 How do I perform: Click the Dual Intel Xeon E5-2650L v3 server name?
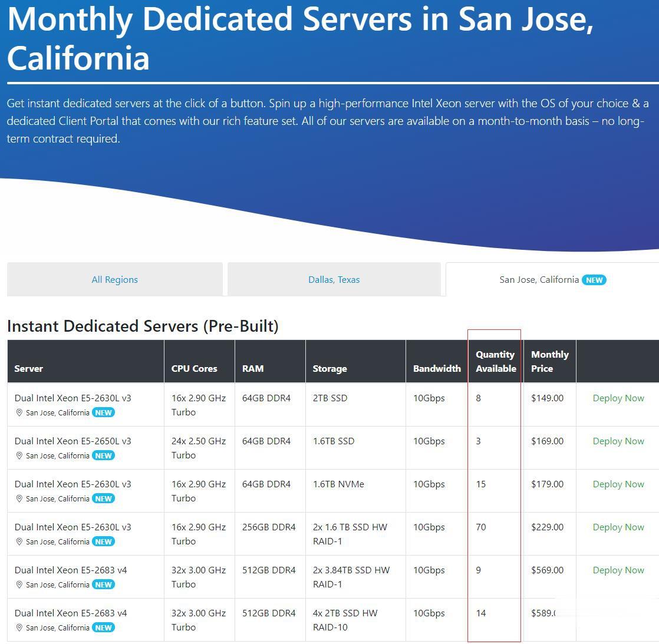[73, 441]
